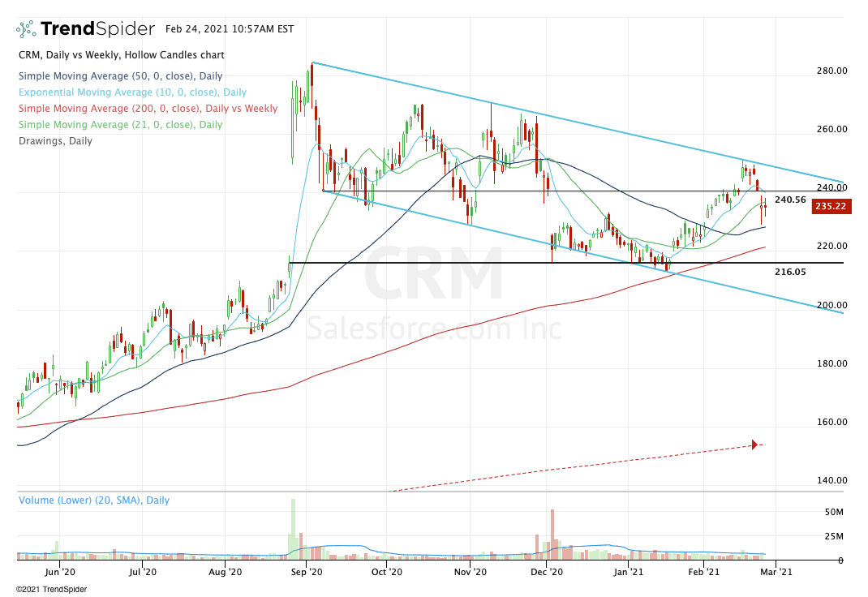Select Simple Moving Average 200 legend label
Image resolution: width=868 pixels, height=597 pixels.
coord(148,109)
